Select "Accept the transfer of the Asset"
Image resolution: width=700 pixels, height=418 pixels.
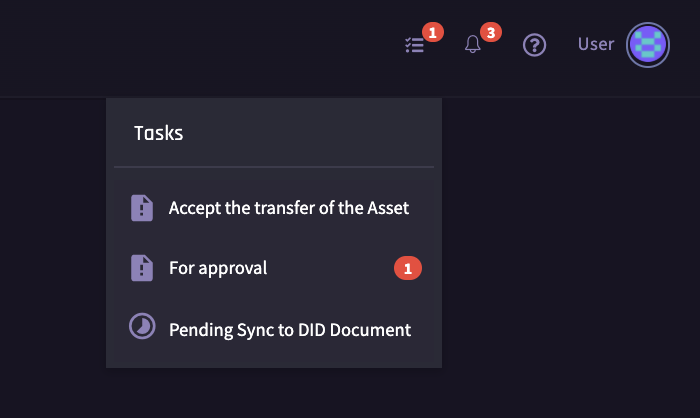[x=289, y=208]
